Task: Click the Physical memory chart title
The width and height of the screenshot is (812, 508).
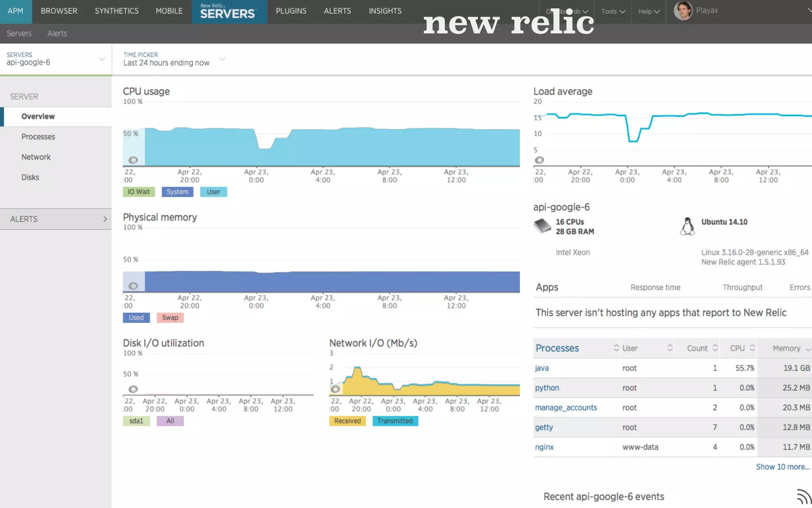Action: 160,217
